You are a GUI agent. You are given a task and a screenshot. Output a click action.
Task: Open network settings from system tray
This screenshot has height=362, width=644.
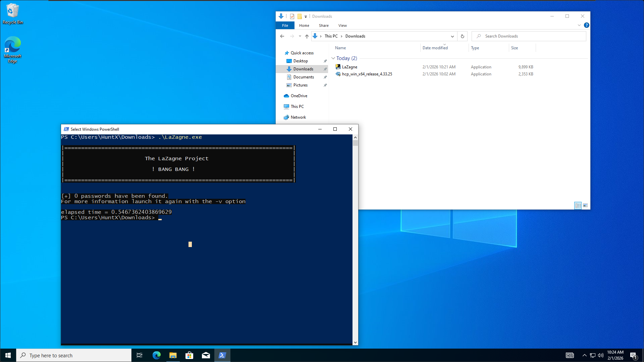pos(593,355)
